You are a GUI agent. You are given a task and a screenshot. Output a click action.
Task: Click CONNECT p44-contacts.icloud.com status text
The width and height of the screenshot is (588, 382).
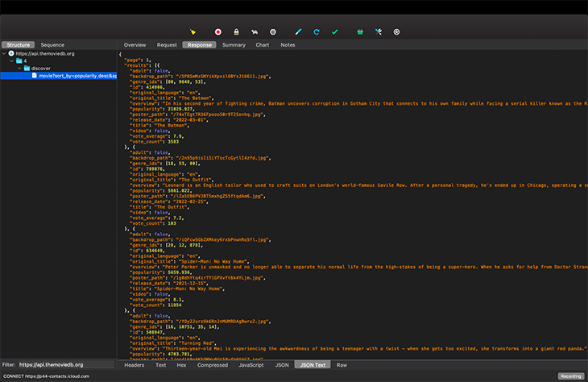47,376
